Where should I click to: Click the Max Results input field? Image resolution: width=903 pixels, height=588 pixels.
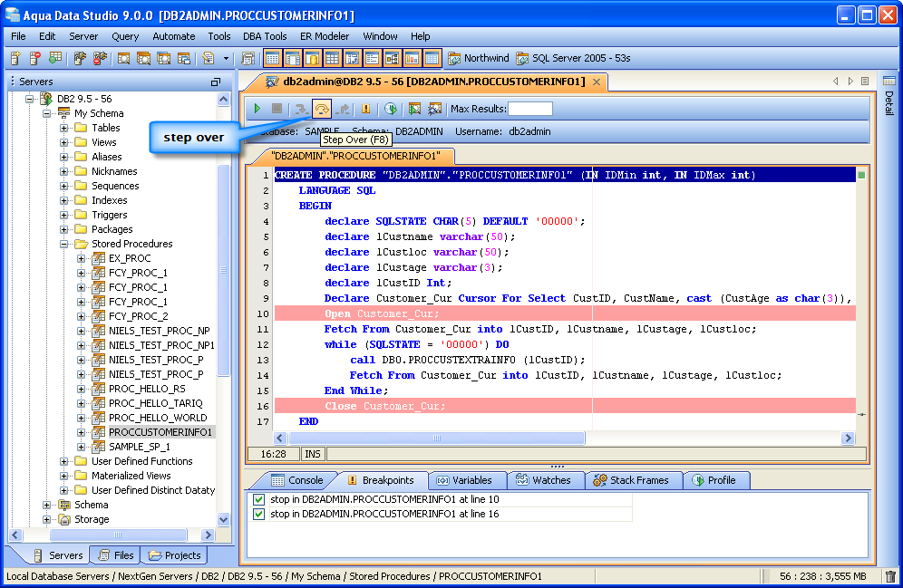tap(529, 109)
